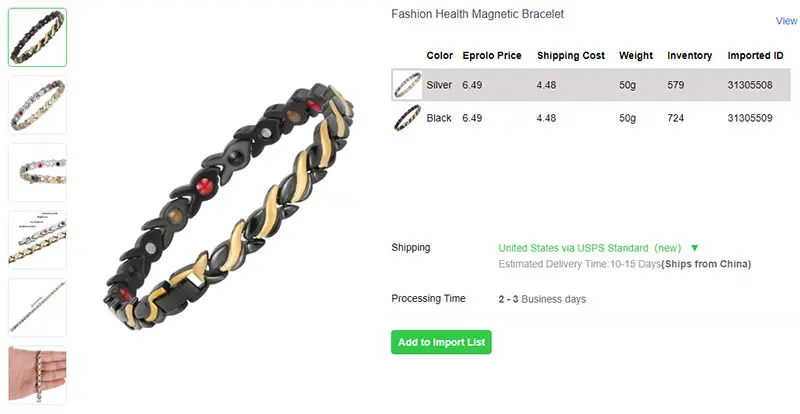Screen dimensions: 800x414
Task: Select the Black variant row
Action: click(x=591, y=118)
